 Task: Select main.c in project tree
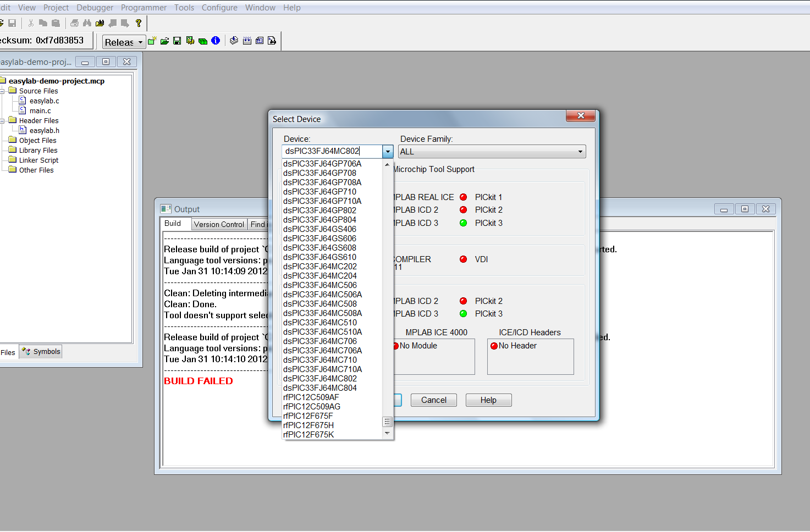click(x=40, y=111)
